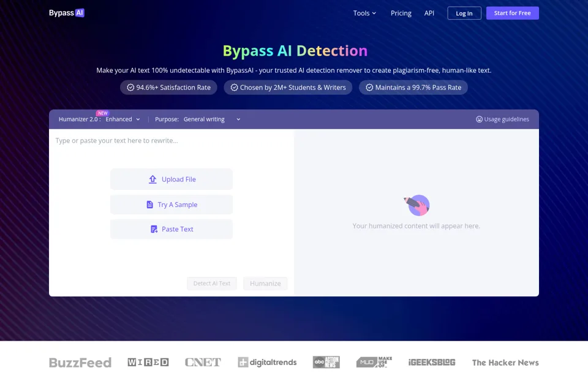The width and height of the screenshot is (588, 392).
Task: Click the Humanize button
Action: (265, 284)
